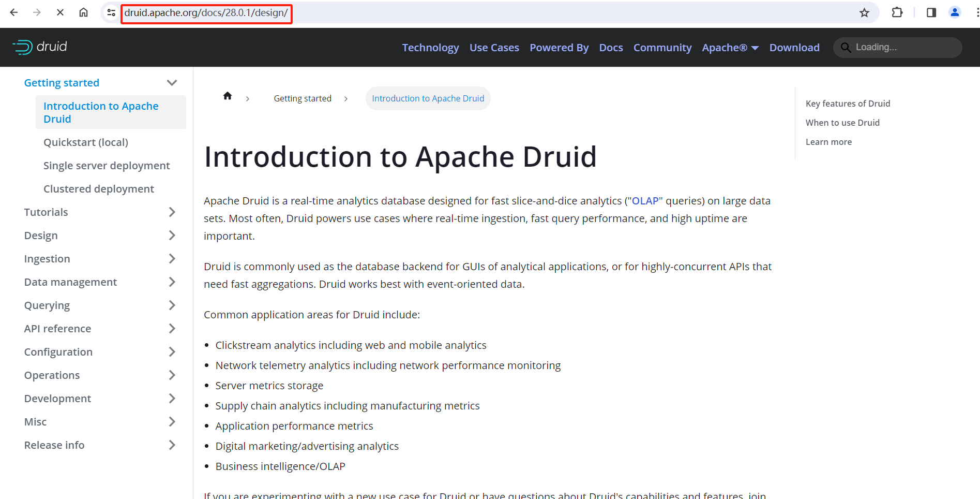Open Configuration sidebar category

tap(58, 352)
